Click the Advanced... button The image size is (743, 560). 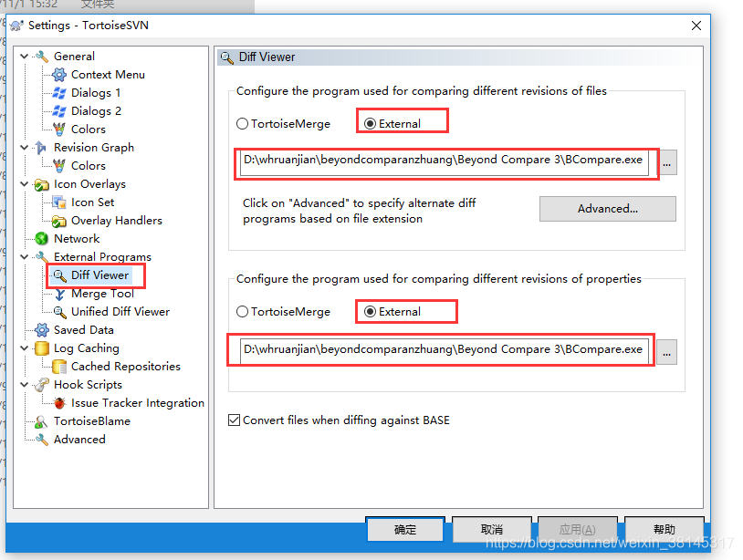point(608,209)
